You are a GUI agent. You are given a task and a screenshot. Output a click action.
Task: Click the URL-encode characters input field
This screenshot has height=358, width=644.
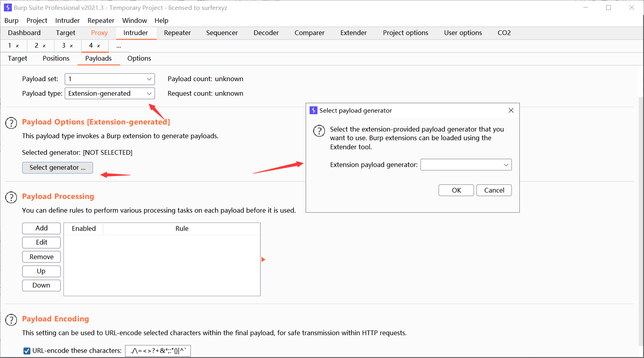click(158, 351)
